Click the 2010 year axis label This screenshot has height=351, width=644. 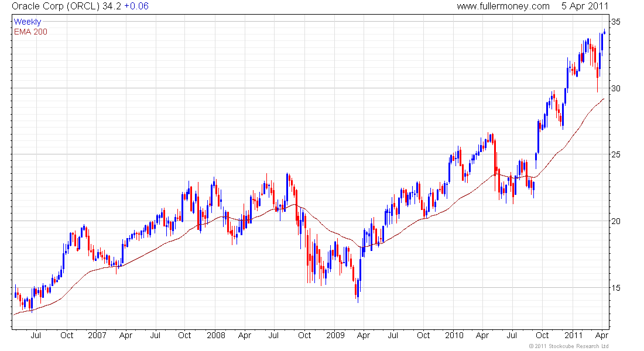[x=454, y=335]
